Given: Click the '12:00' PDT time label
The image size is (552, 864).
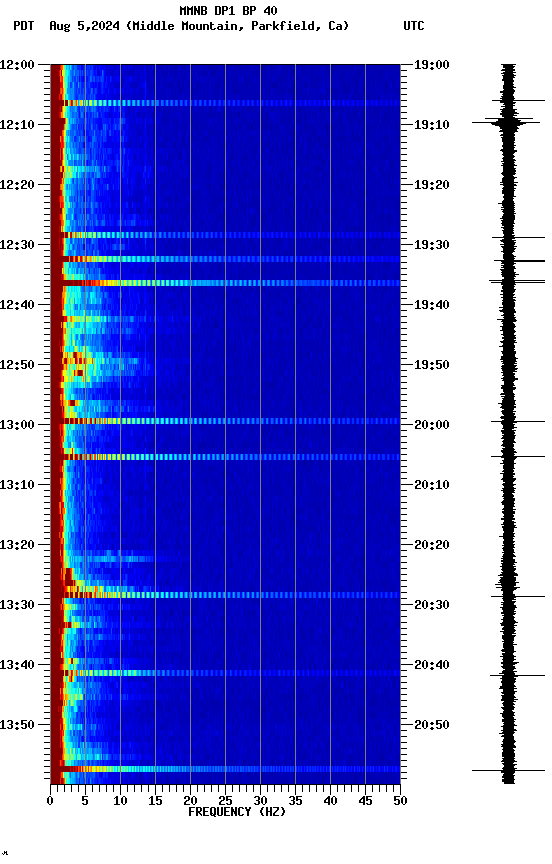Looking at the screenshot, I should coord(17,65).
